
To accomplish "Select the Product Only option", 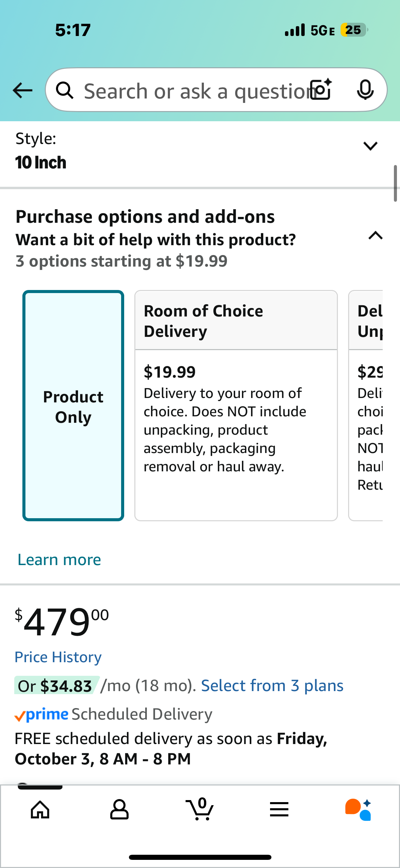I will click(73, 406).
